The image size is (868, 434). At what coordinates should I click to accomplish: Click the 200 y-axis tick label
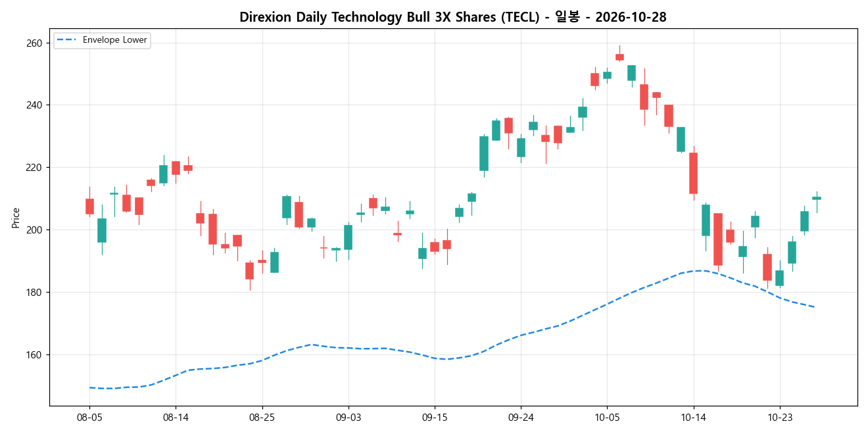34,230
